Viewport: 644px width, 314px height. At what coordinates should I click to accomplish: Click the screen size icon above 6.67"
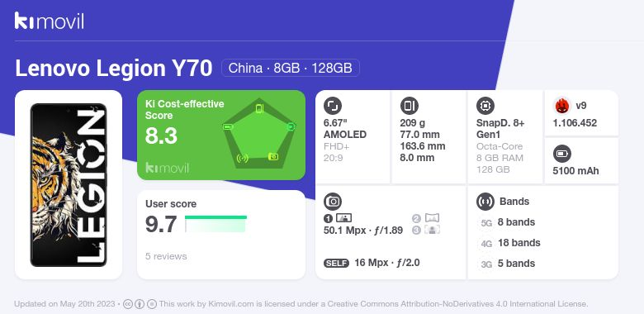tap(333, 106)
